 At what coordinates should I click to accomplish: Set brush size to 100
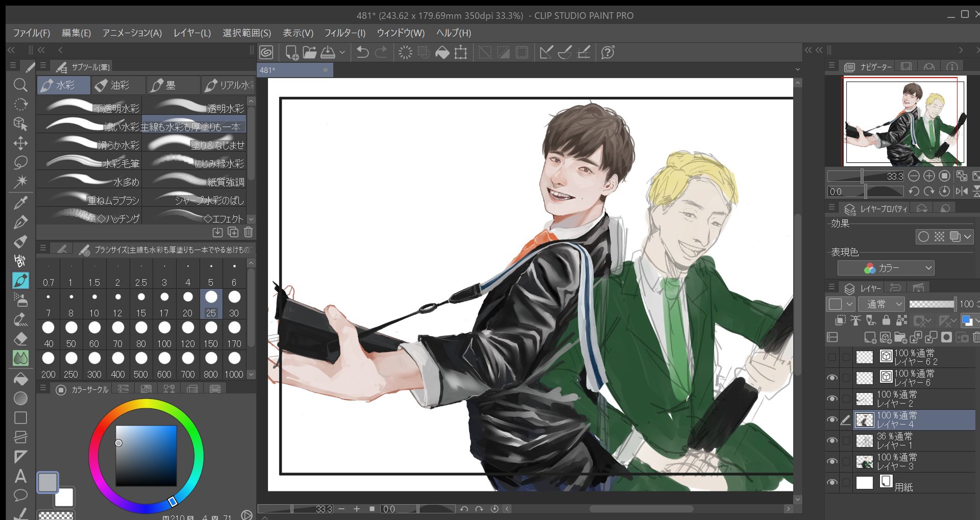[x=164, y=335]
